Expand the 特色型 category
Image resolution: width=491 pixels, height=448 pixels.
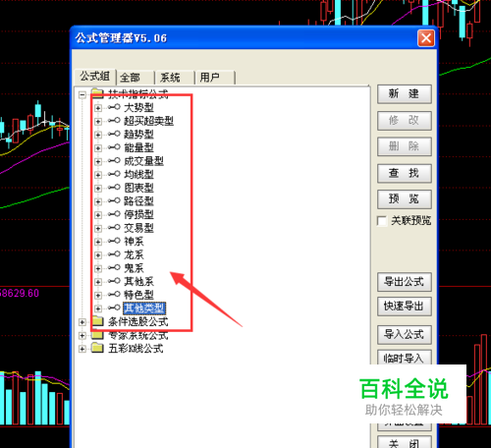(x=97, y=295)
